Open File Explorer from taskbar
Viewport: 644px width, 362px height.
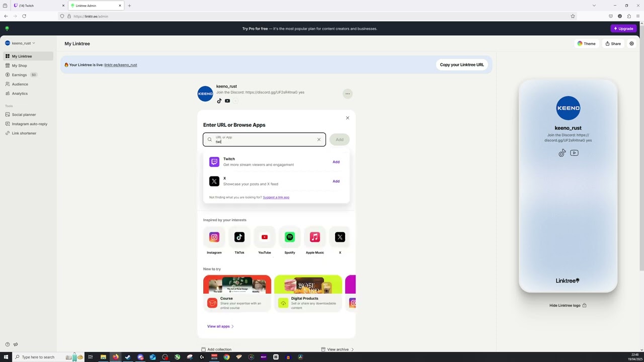tap(103, 357)
